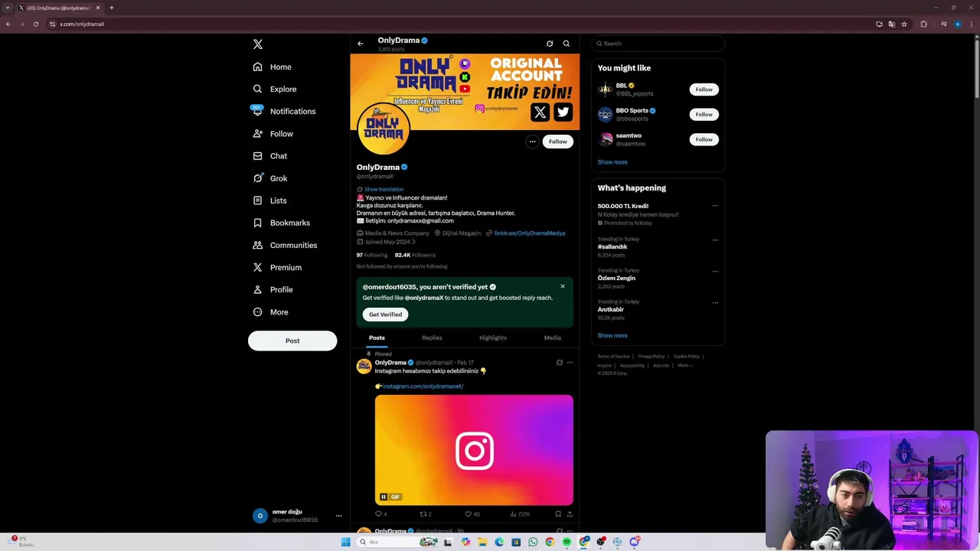The width and height of the screenshot is (980, 551).
Task: Go to Profile from the sidebar
Action: [x=273, y=289]
